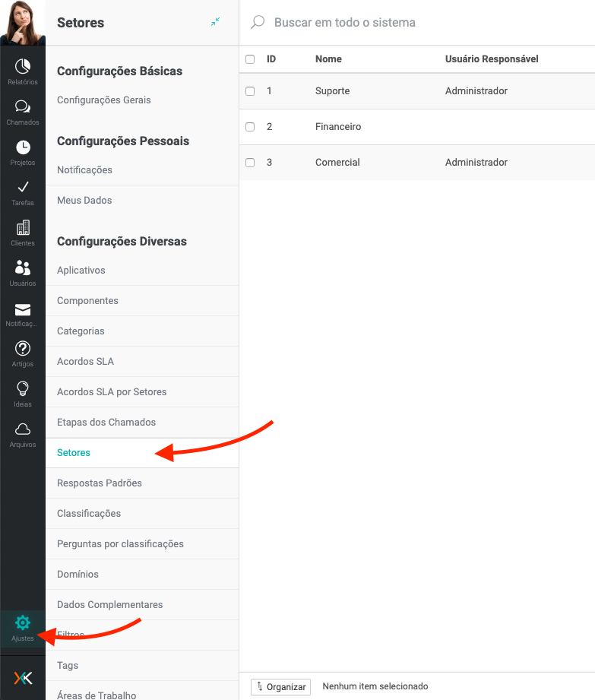595x700 pixels.
Task: Toggle the select-all checkbox in table header
Action: pyautogui.click(x=250, y=59)
